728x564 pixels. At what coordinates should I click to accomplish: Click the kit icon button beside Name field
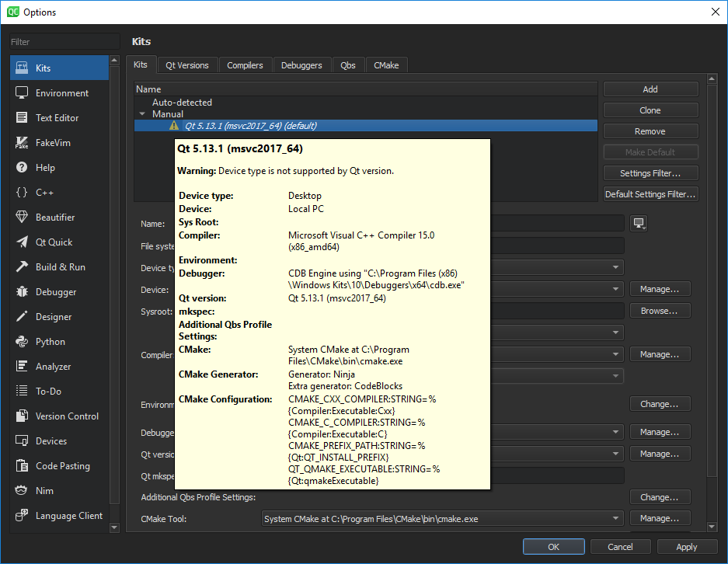[x=639, y=224]
